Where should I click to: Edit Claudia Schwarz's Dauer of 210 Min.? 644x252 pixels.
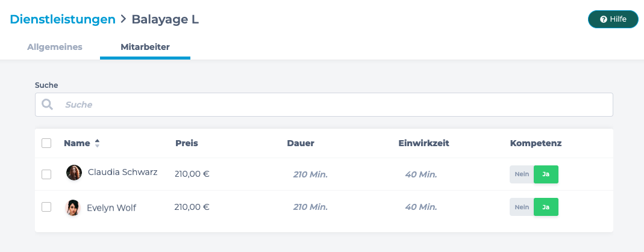[310, 174]
